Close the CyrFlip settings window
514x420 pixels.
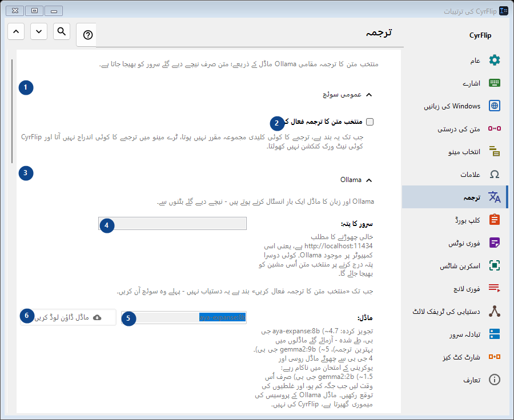tap(15, 11)
